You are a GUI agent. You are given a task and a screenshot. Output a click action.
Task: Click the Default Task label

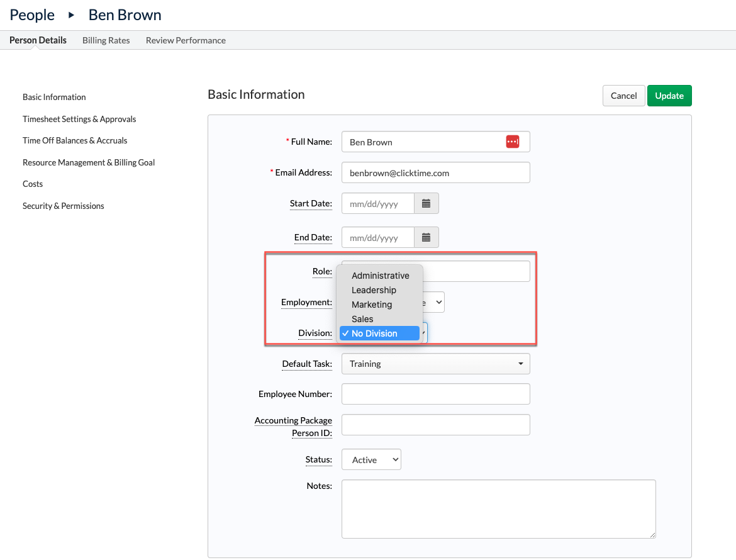307,364
